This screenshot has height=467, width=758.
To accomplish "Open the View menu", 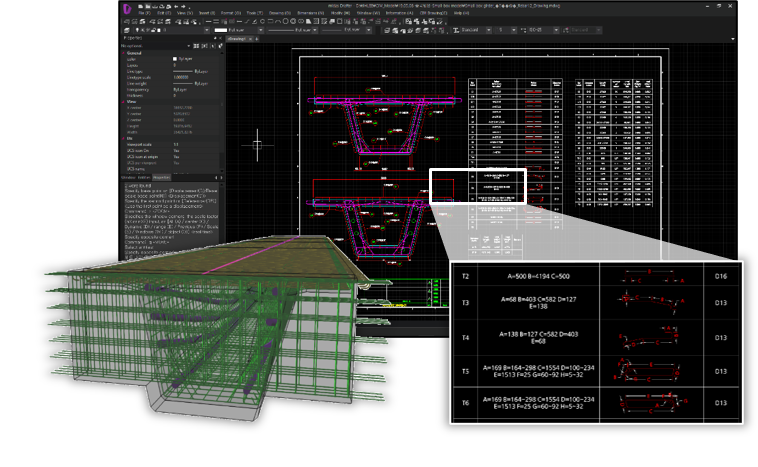I will pos(184,13).
